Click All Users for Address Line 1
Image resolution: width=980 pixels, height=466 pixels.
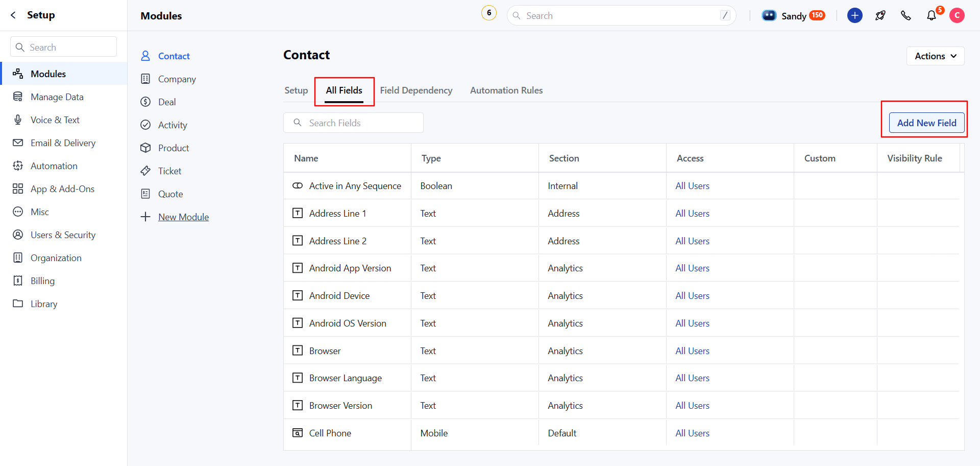coord(692,213)
